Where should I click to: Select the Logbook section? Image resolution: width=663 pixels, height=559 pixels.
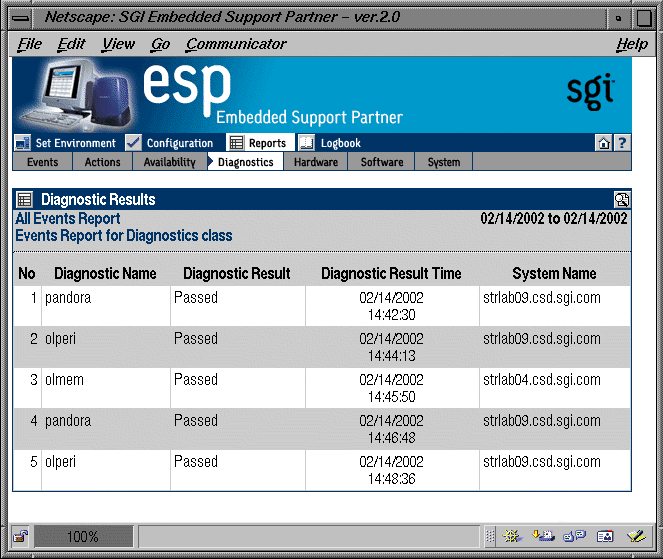[340, 143]
